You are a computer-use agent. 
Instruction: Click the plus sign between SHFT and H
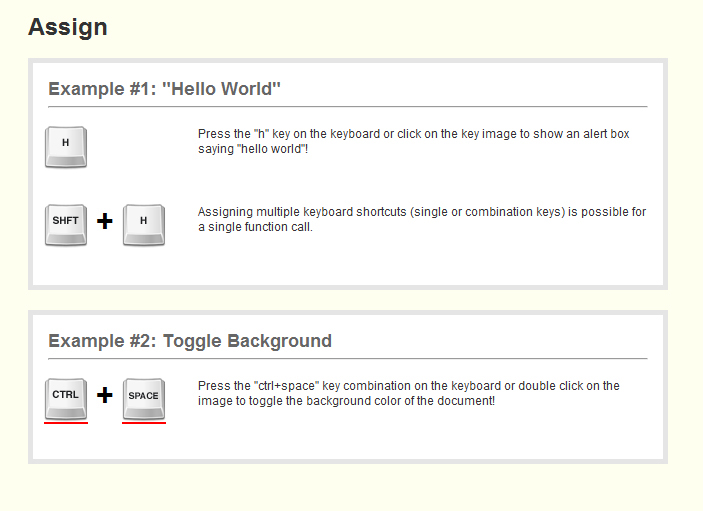tap(104, 222)
